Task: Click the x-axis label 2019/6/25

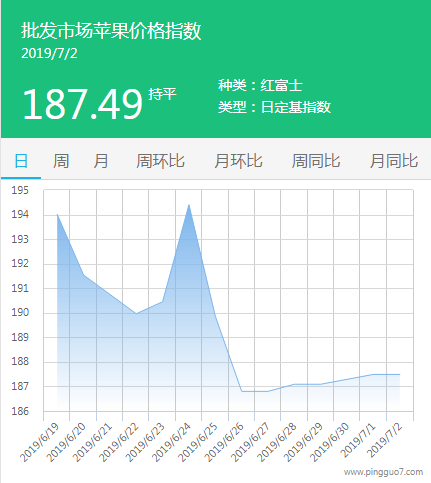Action: [x=197, y=442]
